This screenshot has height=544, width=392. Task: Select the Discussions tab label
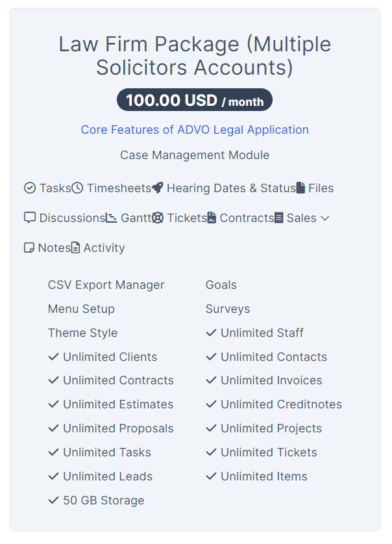click(x=72, y=218)
